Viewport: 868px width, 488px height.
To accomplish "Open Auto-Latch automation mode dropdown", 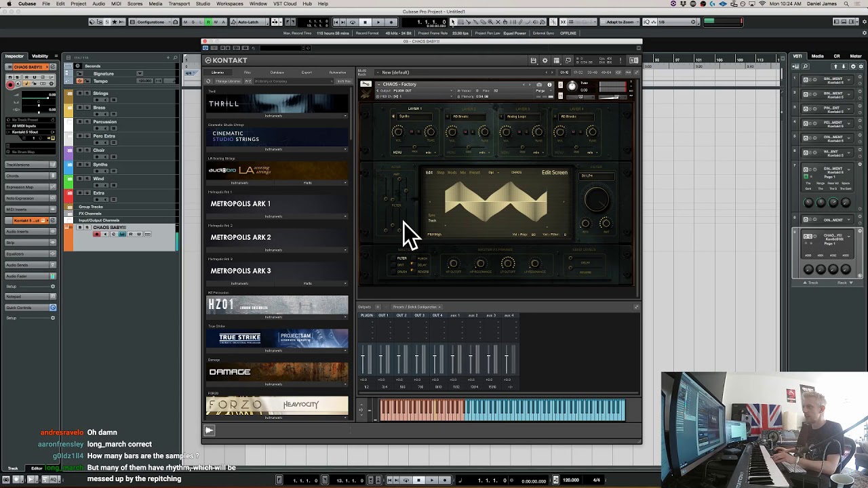I will click(x=248, y=22).
